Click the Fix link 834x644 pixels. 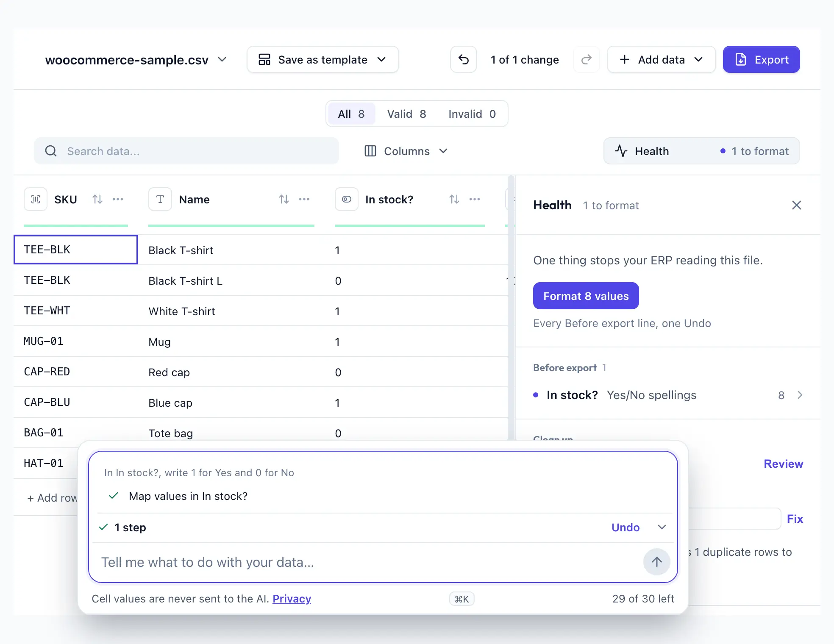tap(795, 519)
